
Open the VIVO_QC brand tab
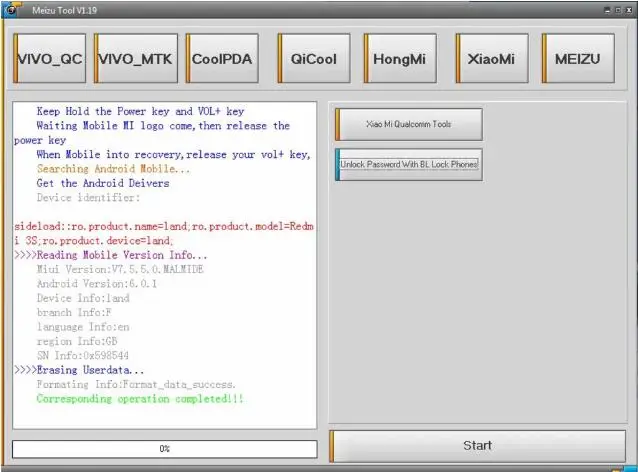pos(50,59)
